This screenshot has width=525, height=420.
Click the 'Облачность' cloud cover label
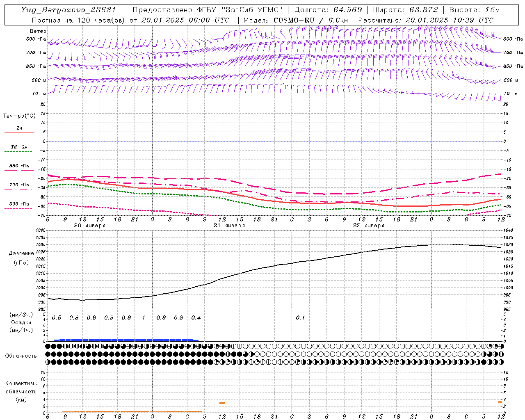pyautogui.click(x=21, y=356)
